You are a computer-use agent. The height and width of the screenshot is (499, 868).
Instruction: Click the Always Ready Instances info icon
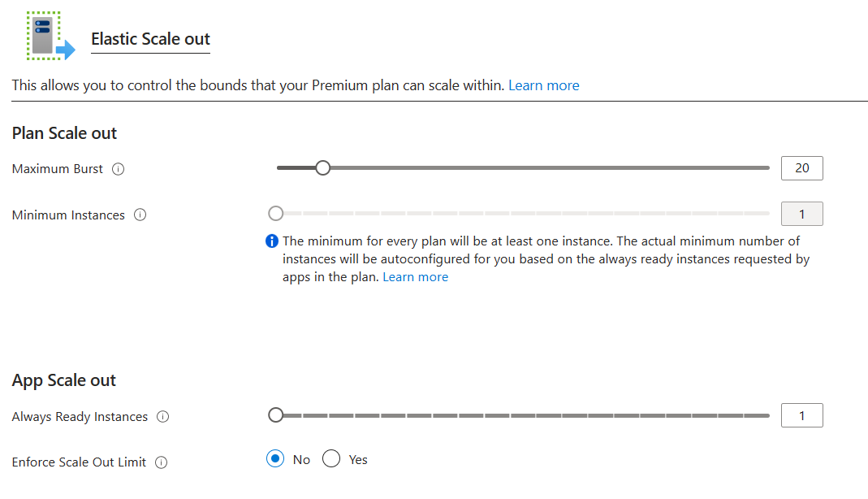point(162,417)
